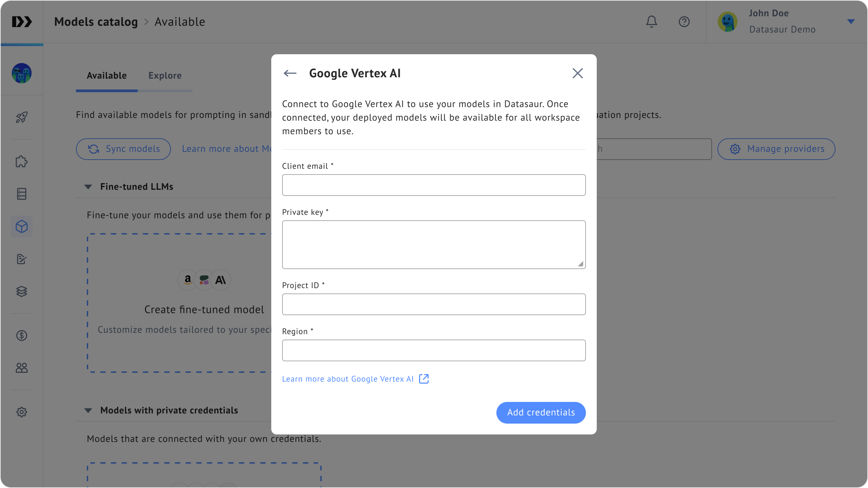Open the puzzle piece extensions icon
The height and width of the screenshot is (488, 868).
click(22, 162)
